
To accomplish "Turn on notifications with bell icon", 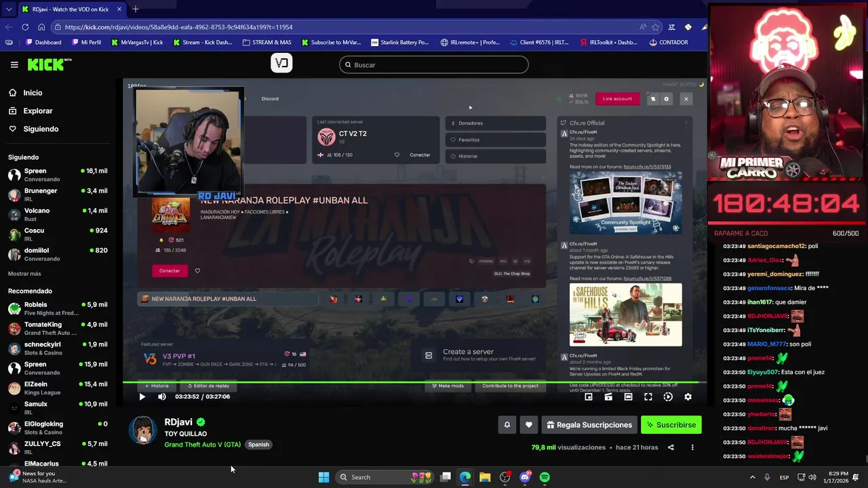I will (x=507, y=425).
